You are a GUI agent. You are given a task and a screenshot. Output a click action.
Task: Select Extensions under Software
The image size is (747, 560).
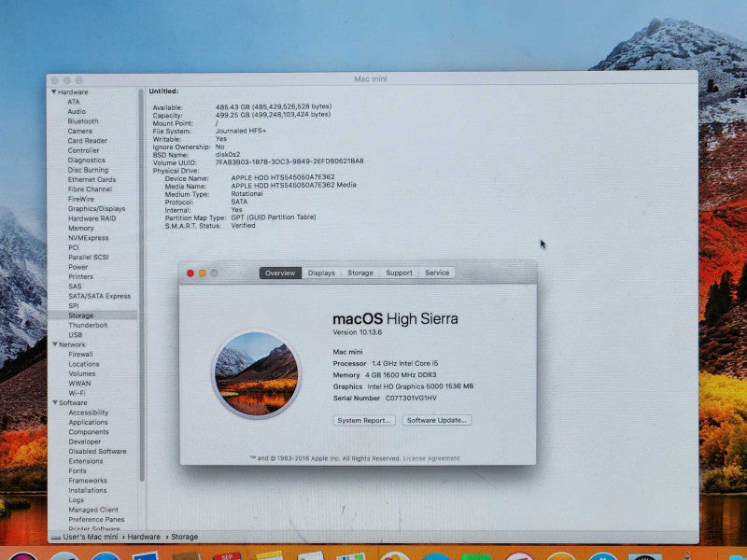coord(86,461)
